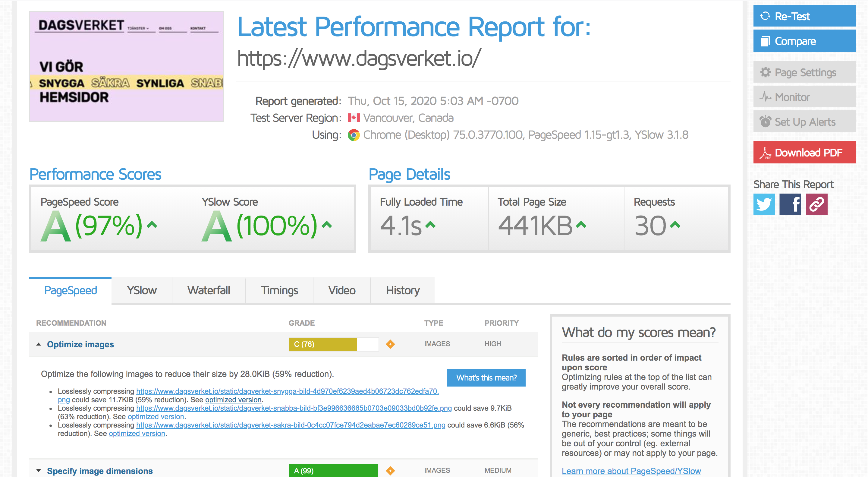Click the arrow next to Fully Loaded Time 4.1s
This screenshot has width=868, height=477.
tap(430, 225)
